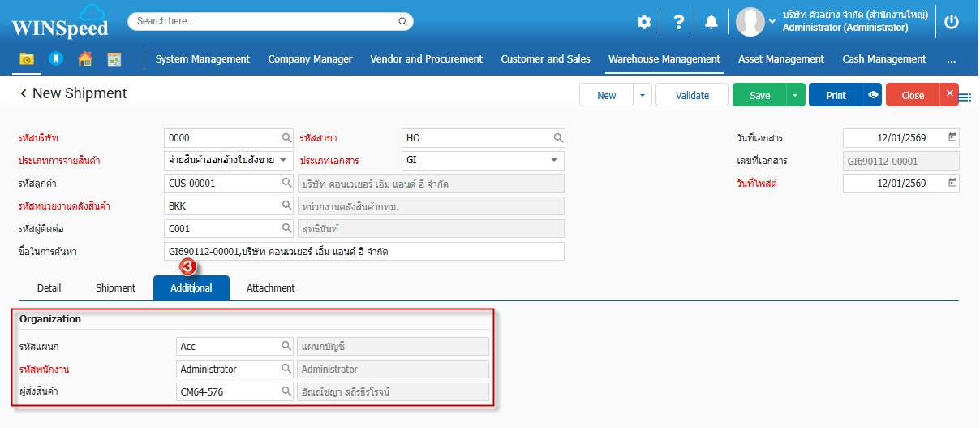
Task: Toggle print preview eye icon
Action: point(873,95)
